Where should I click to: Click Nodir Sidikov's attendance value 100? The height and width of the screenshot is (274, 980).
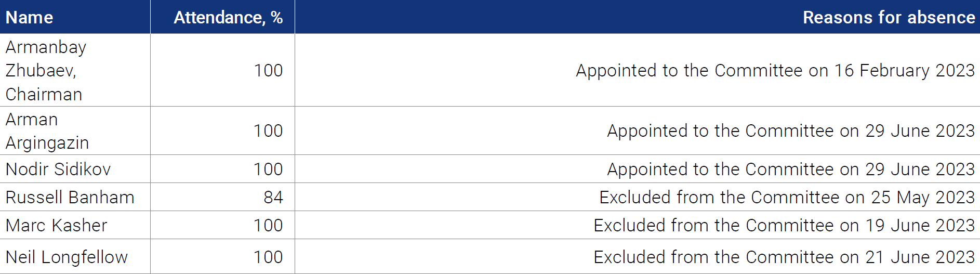click(268, 169)
